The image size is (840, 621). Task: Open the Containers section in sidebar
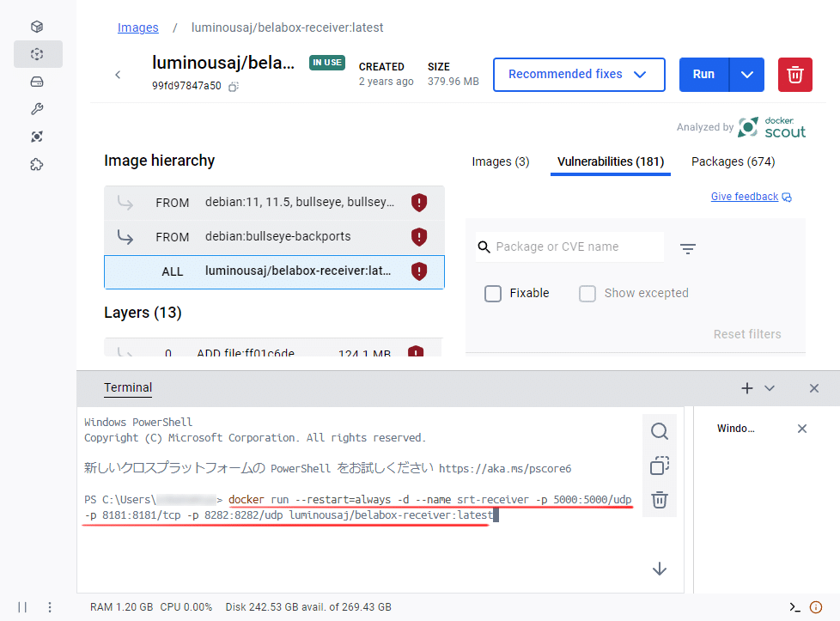(x=37, y=27)
